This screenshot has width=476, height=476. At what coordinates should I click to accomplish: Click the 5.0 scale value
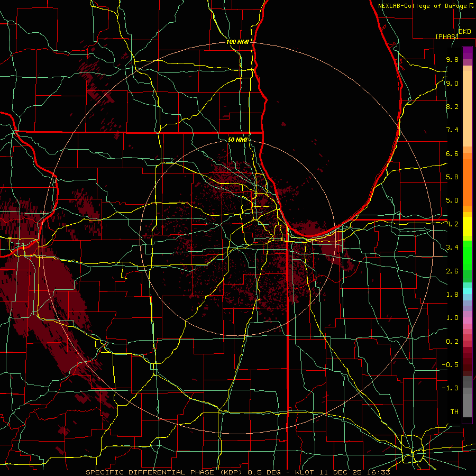pyautogui.click(x=452, y=200)
